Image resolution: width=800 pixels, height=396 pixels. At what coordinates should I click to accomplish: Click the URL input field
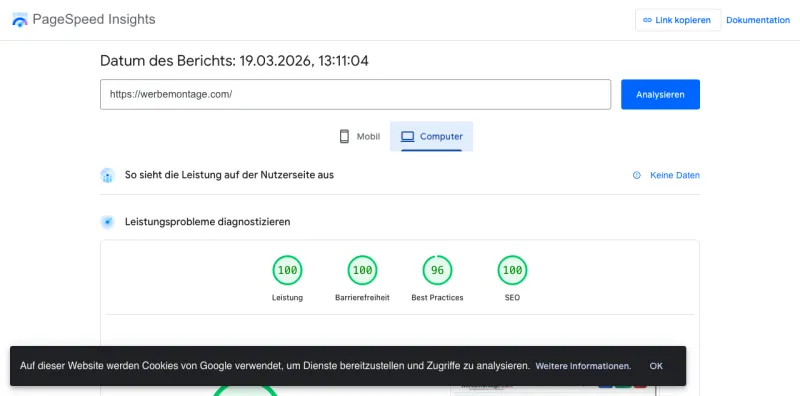coord(355,94)
